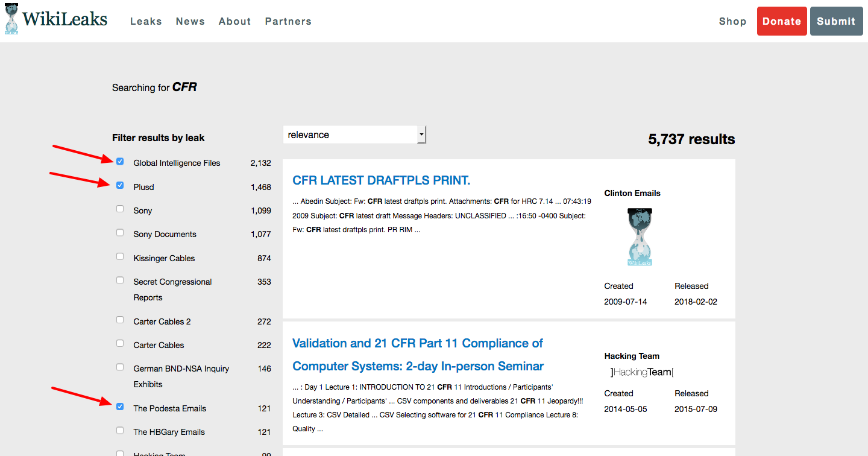Click the Clinton Emails source heading
868x456 pixels.
point(632,193)
